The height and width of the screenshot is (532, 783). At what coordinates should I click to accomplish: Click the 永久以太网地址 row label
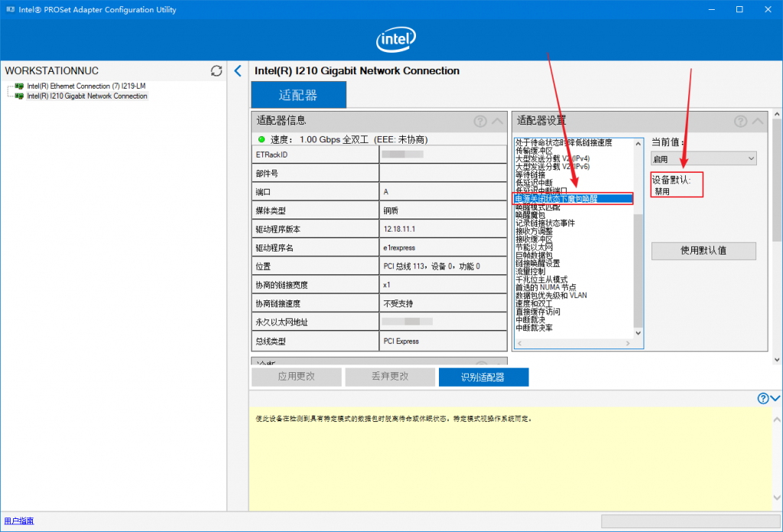click(281, 323)
